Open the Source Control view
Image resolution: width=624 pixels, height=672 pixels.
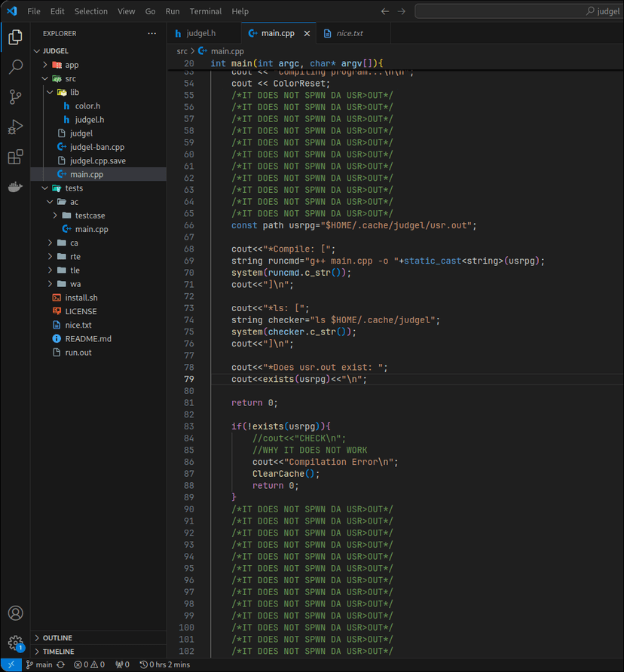[x=15, y=97]
